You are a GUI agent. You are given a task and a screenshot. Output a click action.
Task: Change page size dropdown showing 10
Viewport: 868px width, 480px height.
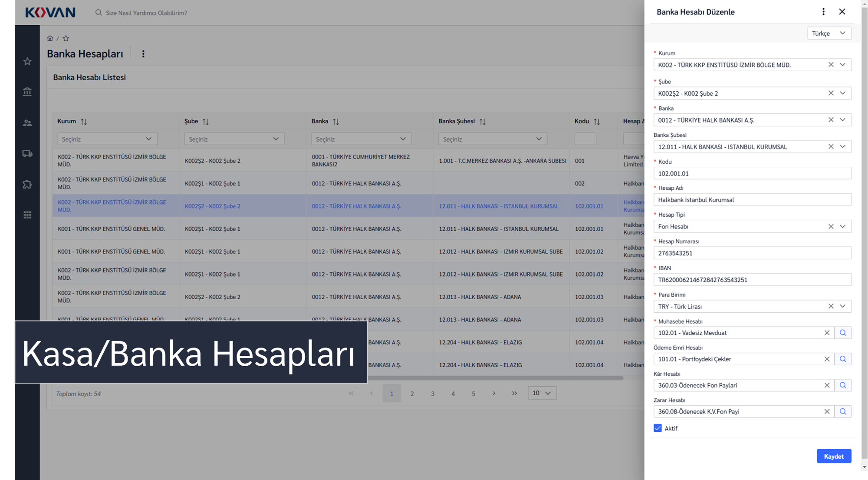click(542, 393)
